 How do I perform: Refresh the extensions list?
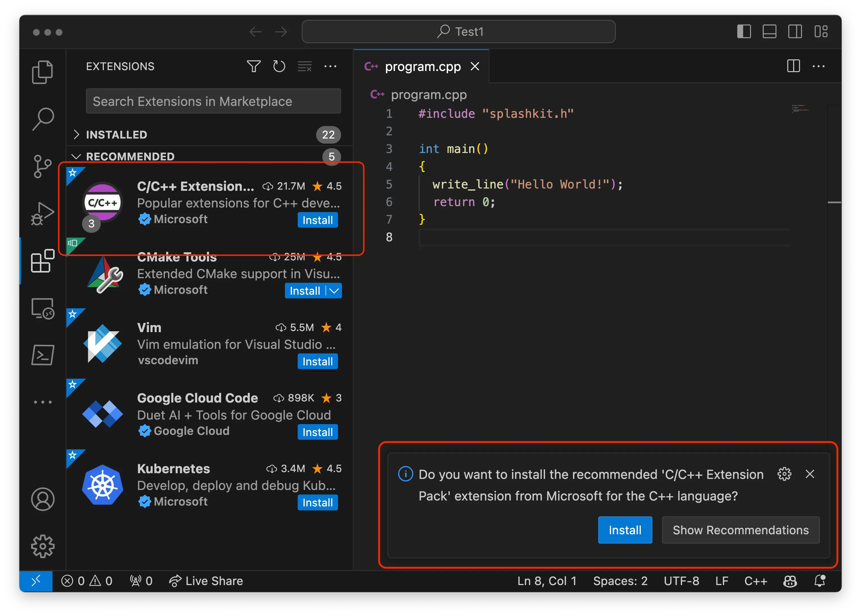279,66
